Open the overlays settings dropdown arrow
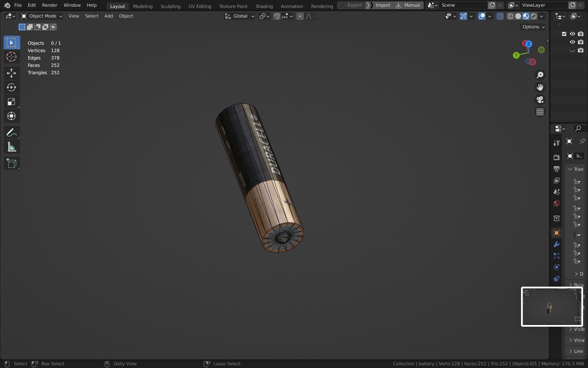This screenshot has width=588, height=368. pyautogui.click(x=490, y=16)
